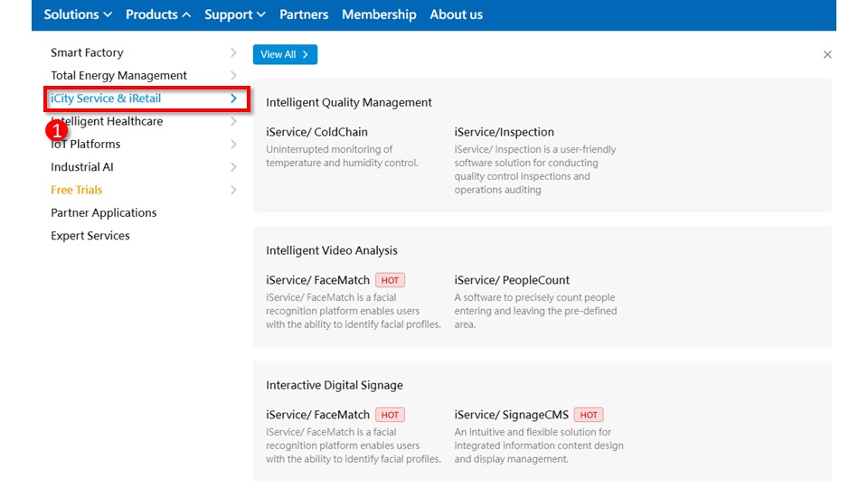Select iService/ PeopleCount link

point(512,280)
